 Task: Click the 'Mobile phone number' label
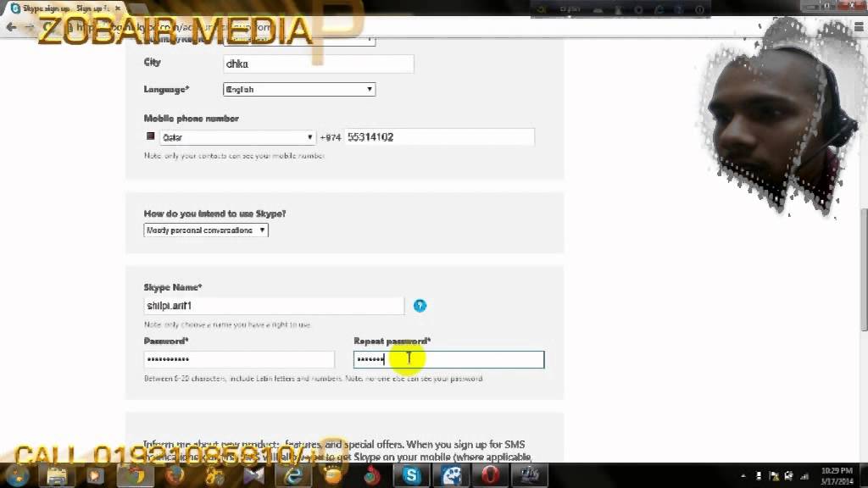click(x=191, y=119)
